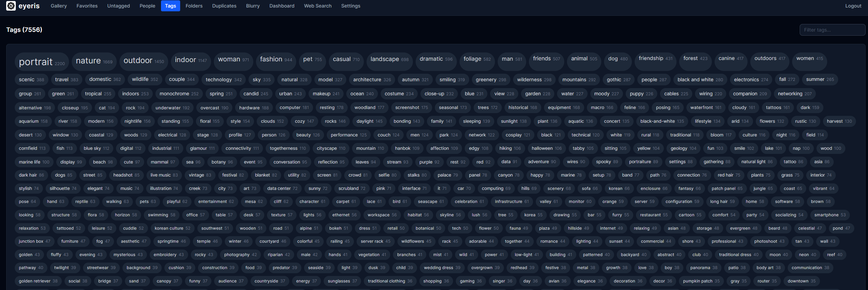Select the active Tags tab

pos(171,6)
